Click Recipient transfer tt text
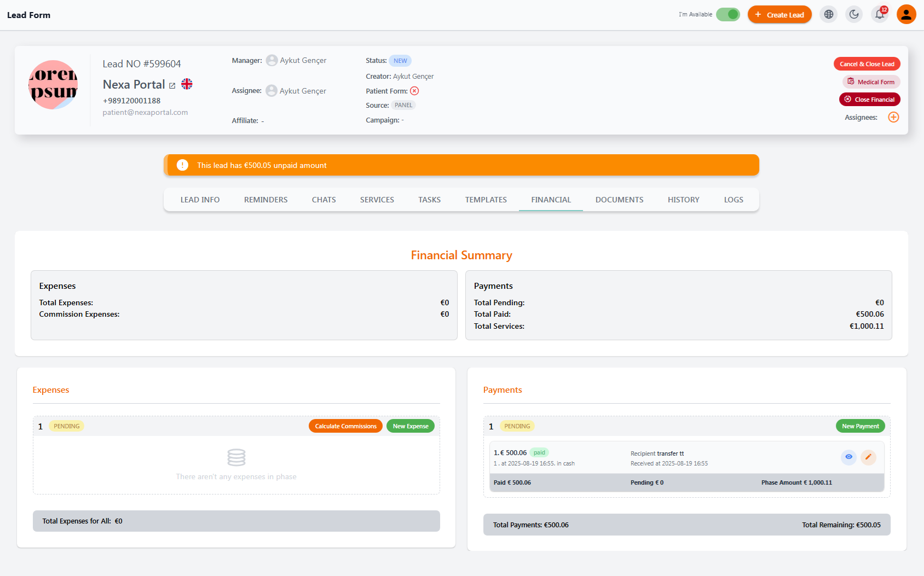Image resolution: width=924 pixels, height=576 pixels. click(x=657, y=453)
